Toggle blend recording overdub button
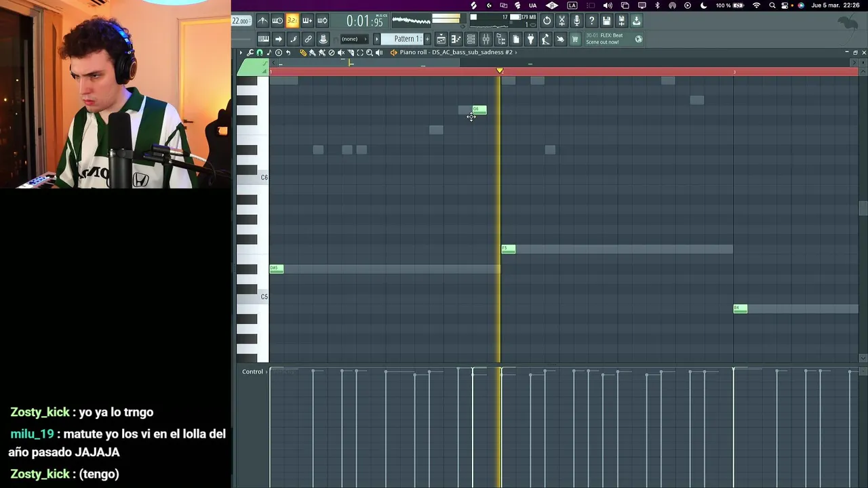 (307, 20)
